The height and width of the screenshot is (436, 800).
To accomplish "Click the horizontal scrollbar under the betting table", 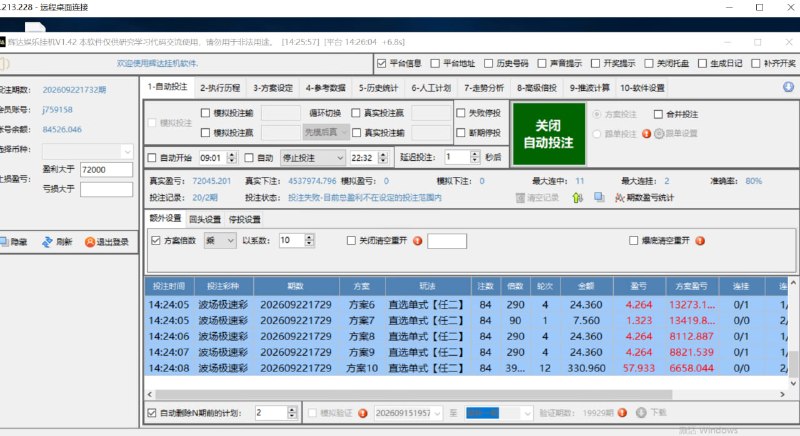I will tap(414, 394).
